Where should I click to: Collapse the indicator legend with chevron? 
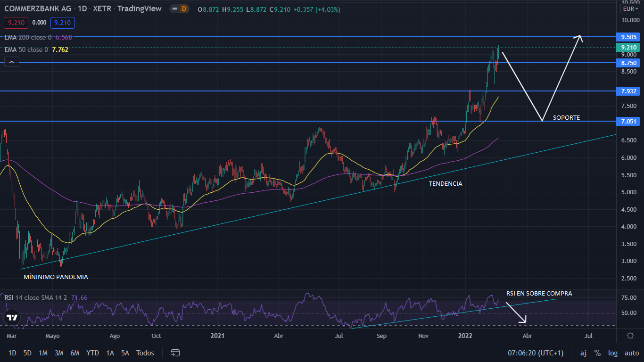[x=12, y=62]
